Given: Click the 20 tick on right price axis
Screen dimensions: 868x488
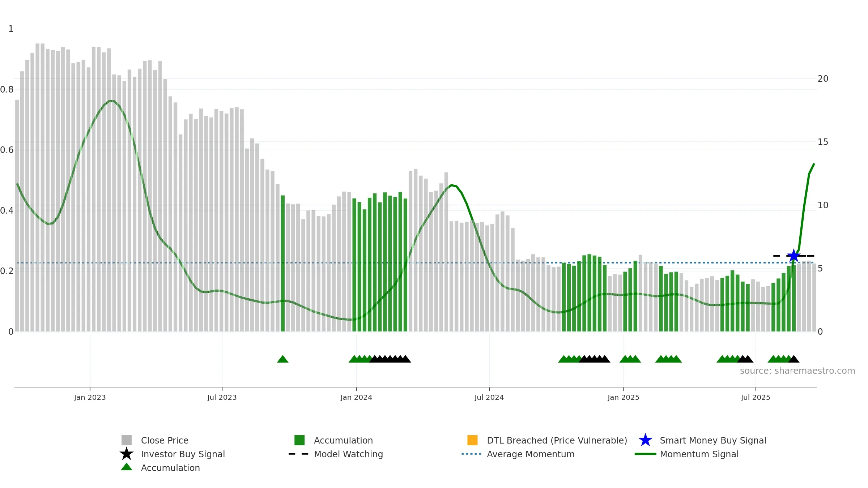Looking at the screenshot, I should 823,79.
